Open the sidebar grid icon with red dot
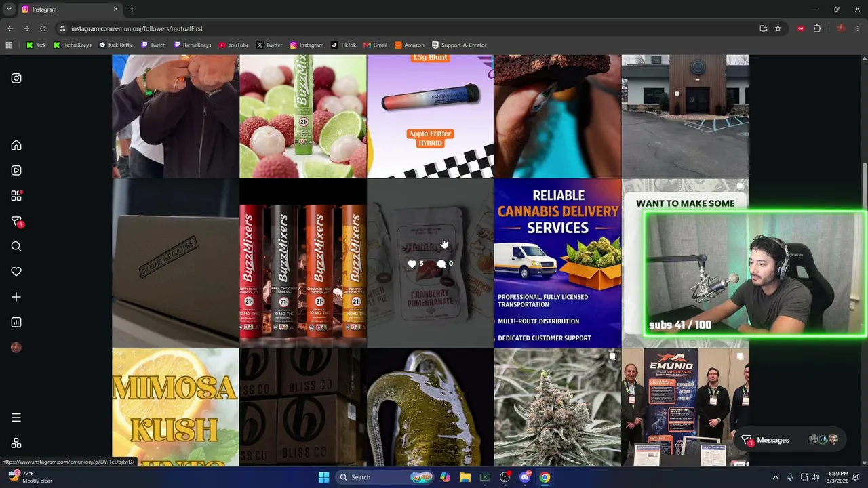This screenshot has height=488, width=868. 16,196
